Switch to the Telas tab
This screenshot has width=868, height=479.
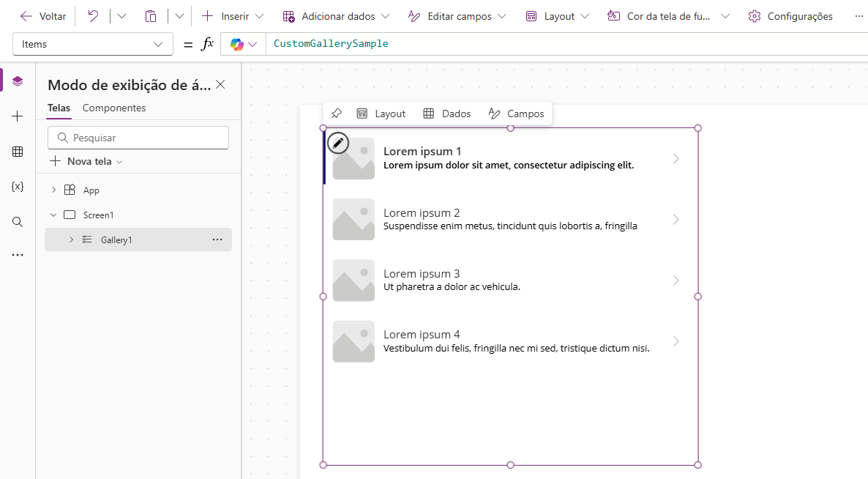tap(59, 108)
